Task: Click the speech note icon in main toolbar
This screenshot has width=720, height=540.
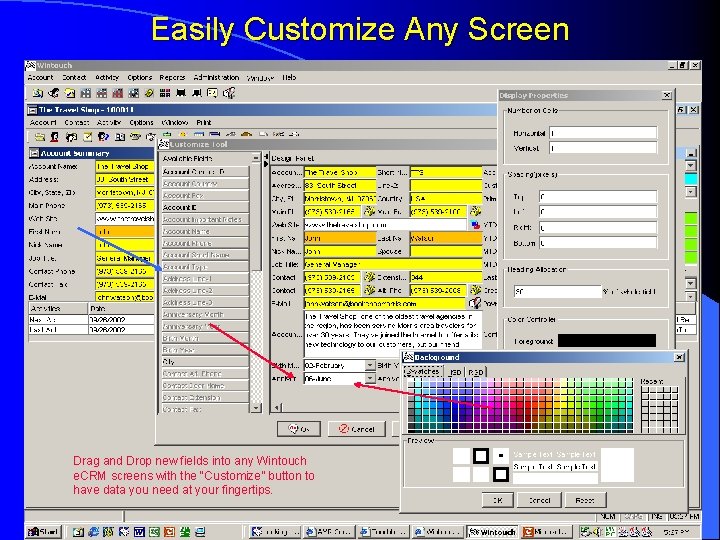Action: tap(213, 93)
